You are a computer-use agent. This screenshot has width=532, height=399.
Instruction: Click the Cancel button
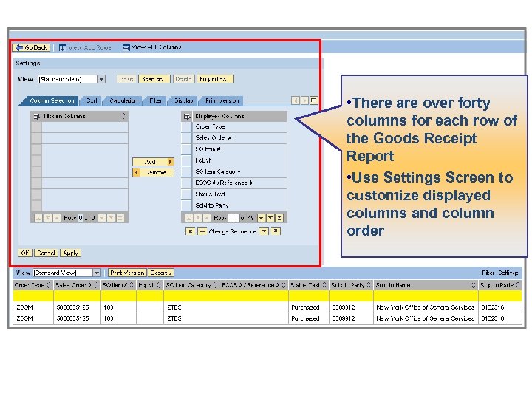tap(46, 253)
